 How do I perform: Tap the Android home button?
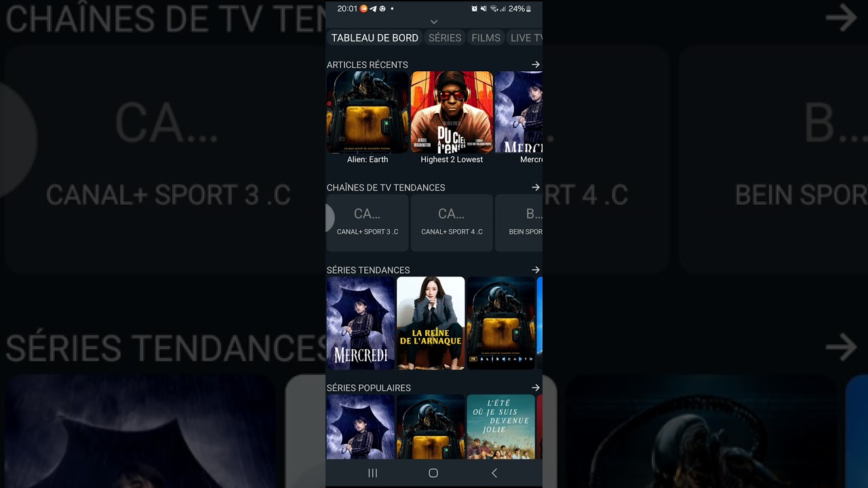pyautogui.click(x=433, y=473)
